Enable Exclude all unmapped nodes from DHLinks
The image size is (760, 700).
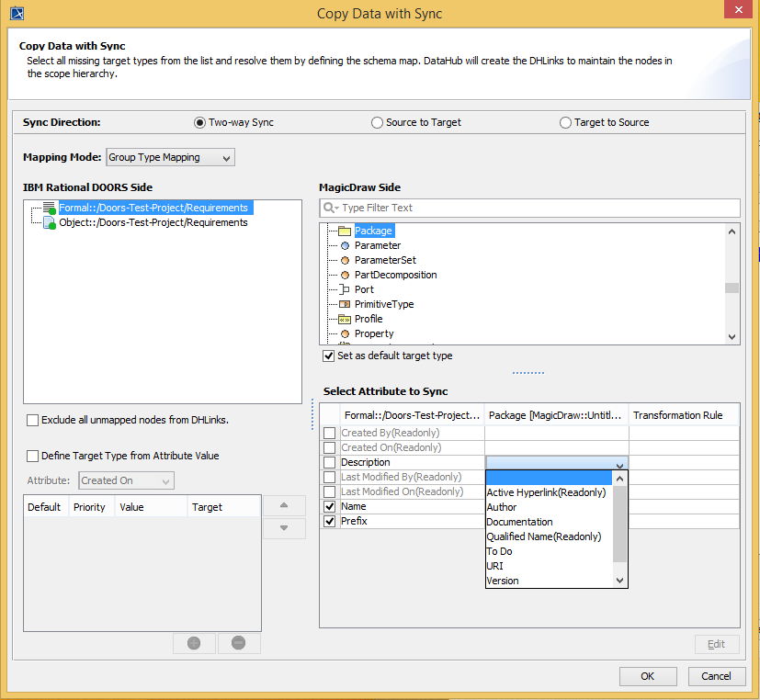pos(33,421)
